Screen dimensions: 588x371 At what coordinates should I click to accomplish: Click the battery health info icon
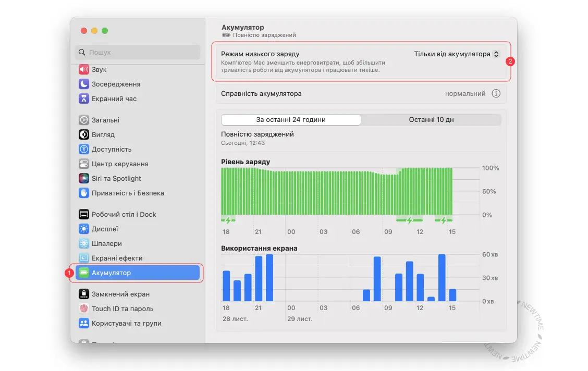coord(496,94)
